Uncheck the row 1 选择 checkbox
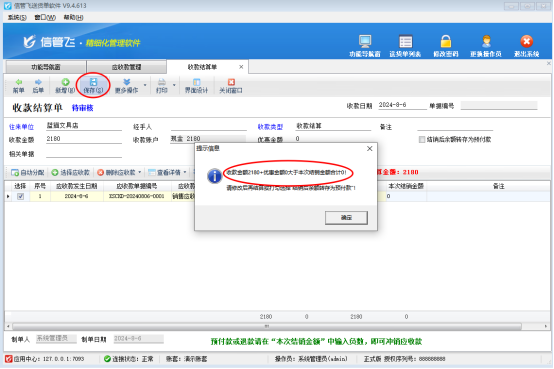554x369 pixels. pyautogui.click(x=20, y=197)
